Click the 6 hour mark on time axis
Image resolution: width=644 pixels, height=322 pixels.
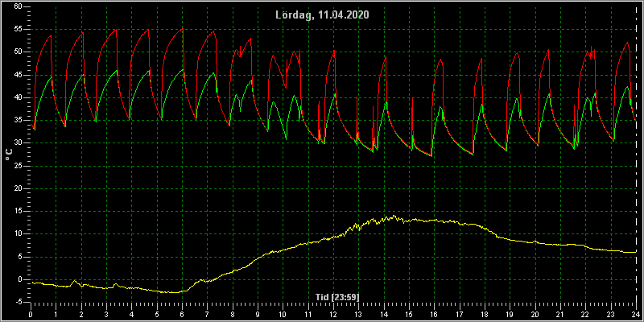coord(182,315)
